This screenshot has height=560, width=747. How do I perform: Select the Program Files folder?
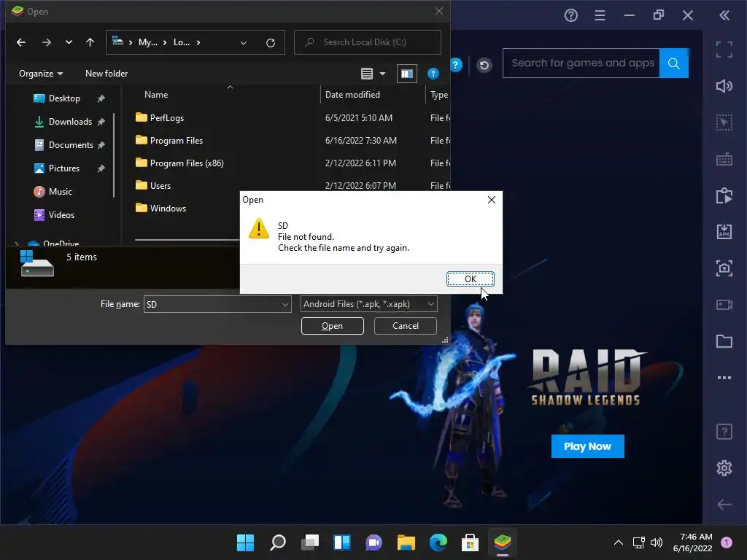tap(177, 141)
